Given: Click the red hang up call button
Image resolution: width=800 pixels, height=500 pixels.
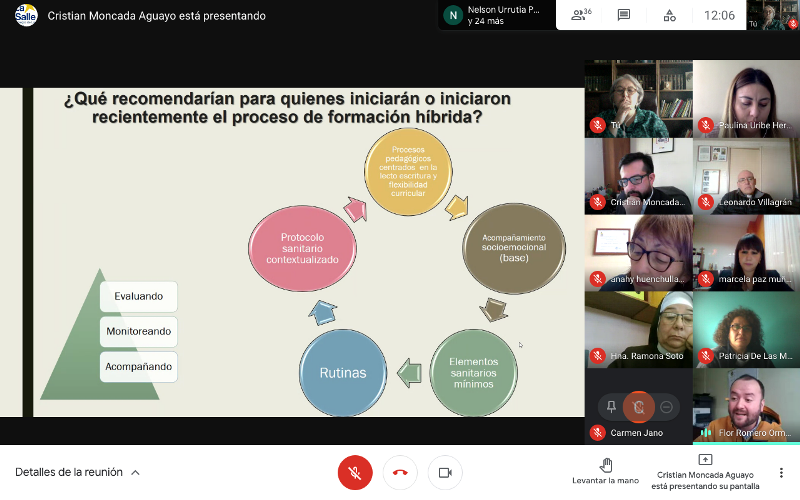Looking at the screenshot, I should [x=400, y=472].
